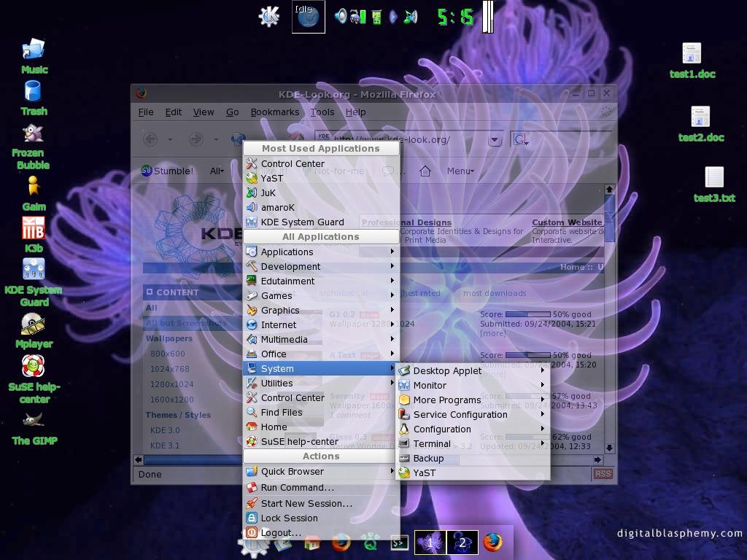Launch Mplayer from the desktop icon
This screenshot has height=560, width=747.
pyautogui.click(x=34, y=324)
